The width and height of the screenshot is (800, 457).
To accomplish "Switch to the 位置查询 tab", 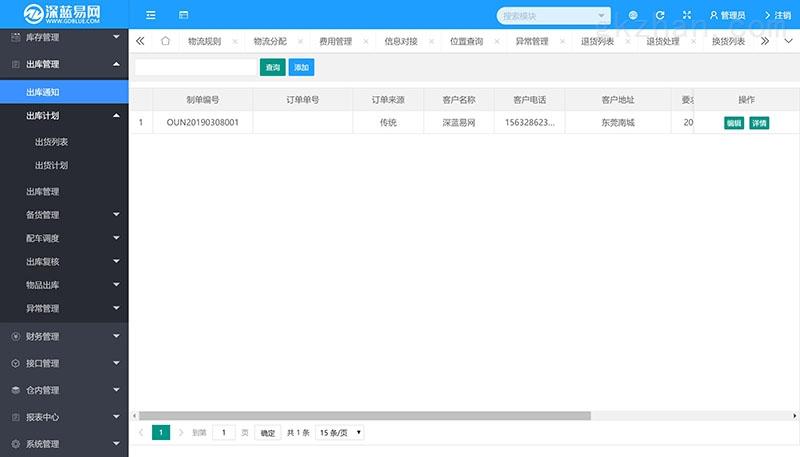I will click(466, 41).
